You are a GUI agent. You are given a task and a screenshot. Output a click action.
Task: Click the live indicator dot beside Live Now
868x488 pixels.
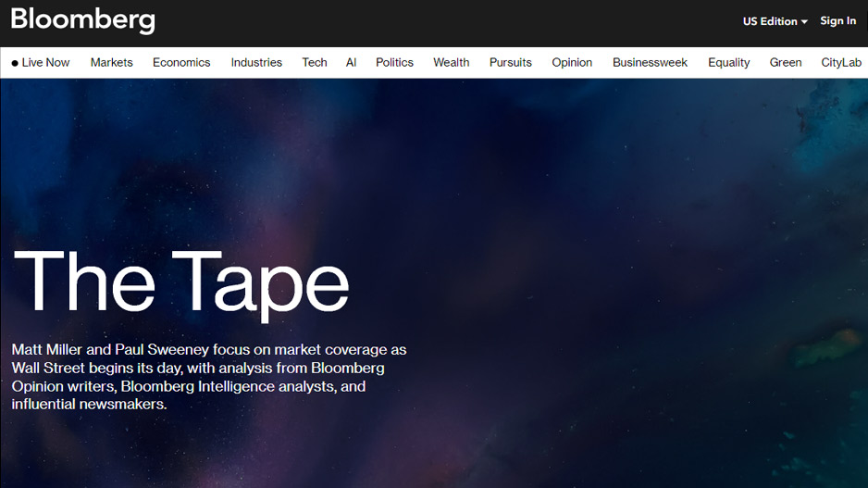click(15, 64)
